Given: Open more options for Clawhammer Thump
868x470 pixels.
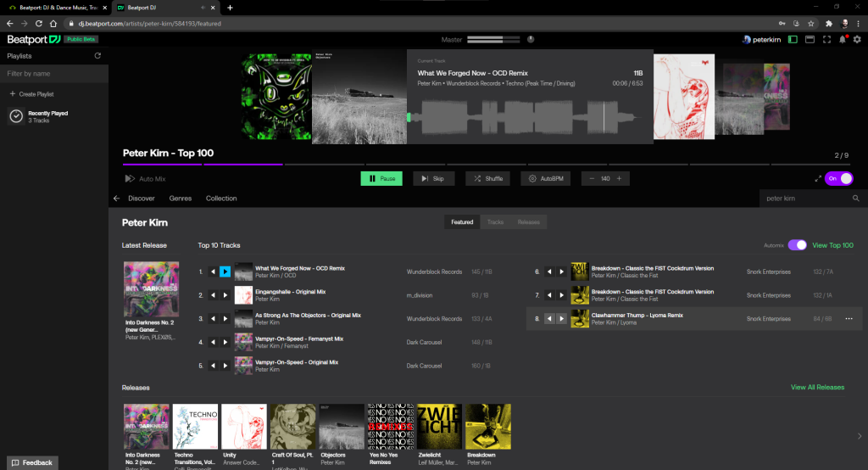Looking at the screenshot, I should coord(849,318).
